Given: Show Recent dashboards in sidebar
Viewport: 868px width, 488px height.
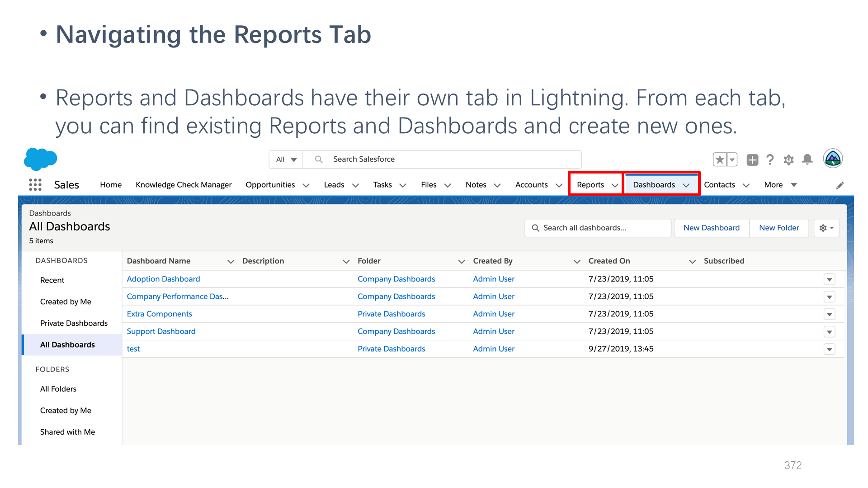Looking at the screenshot, I should (52, 280).
